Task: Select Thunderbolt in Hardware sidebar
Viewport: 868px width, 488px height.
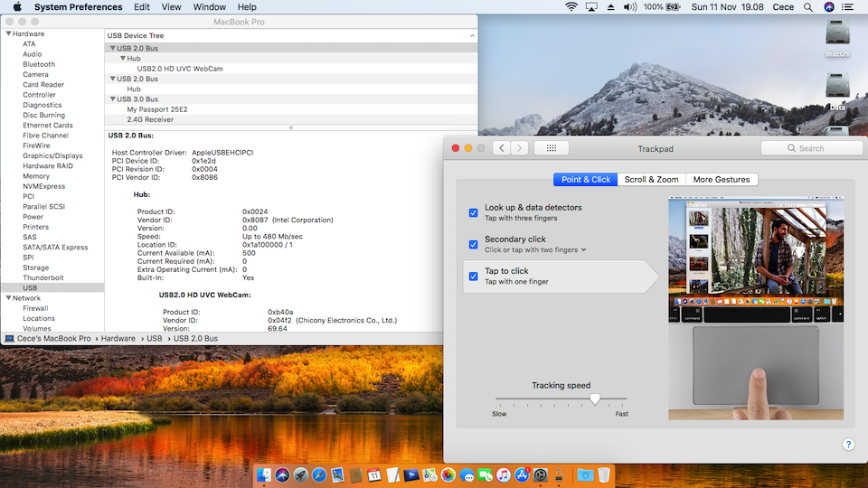Action: tap(43, 277)
